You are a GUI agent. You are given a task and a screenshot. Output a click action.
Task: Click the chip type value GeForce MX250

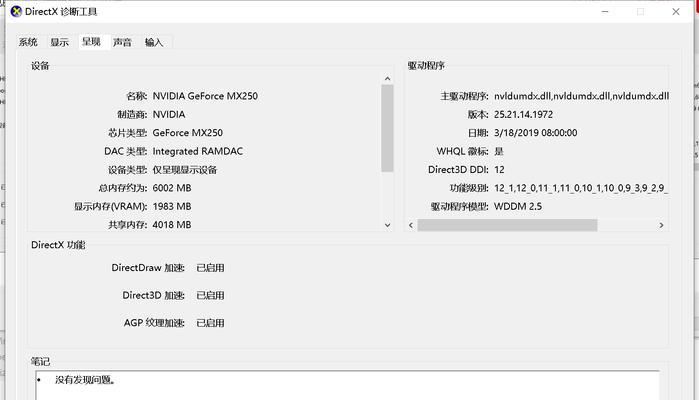click(x=187, y=132)
